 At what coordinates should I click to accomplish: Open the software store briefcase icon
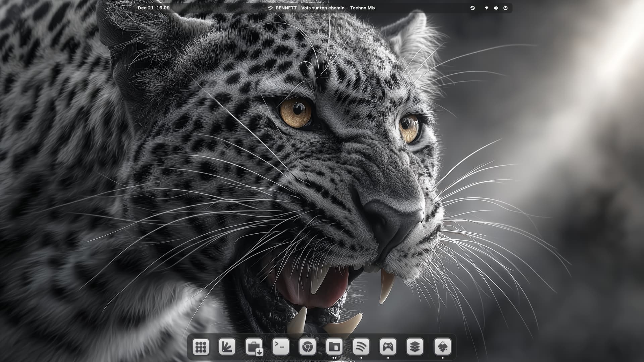tap(254, 347)
